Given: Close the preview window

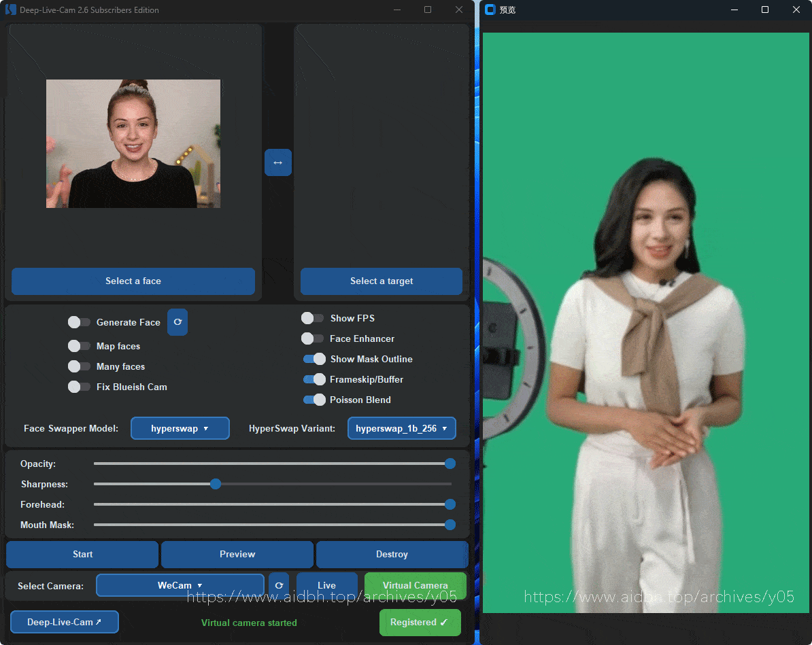Looking at the screenshot, I should (x=796, y=10).
